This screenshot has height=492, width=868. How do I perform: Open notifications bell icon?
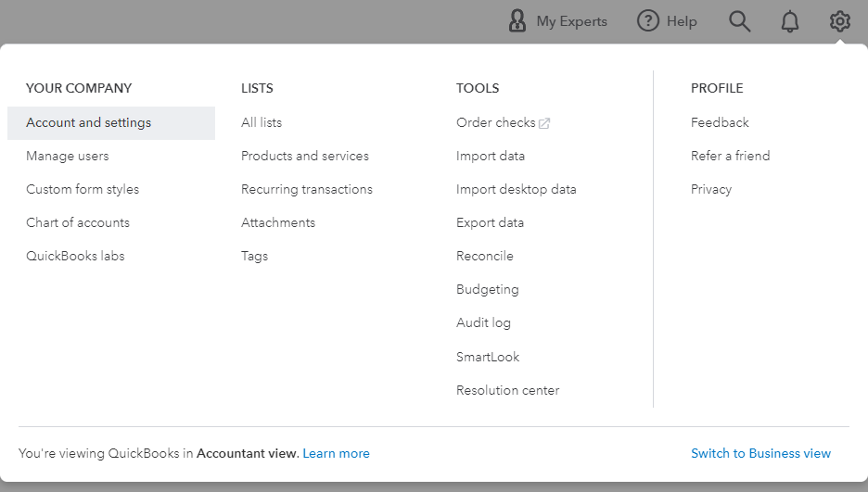pos(790,21)
